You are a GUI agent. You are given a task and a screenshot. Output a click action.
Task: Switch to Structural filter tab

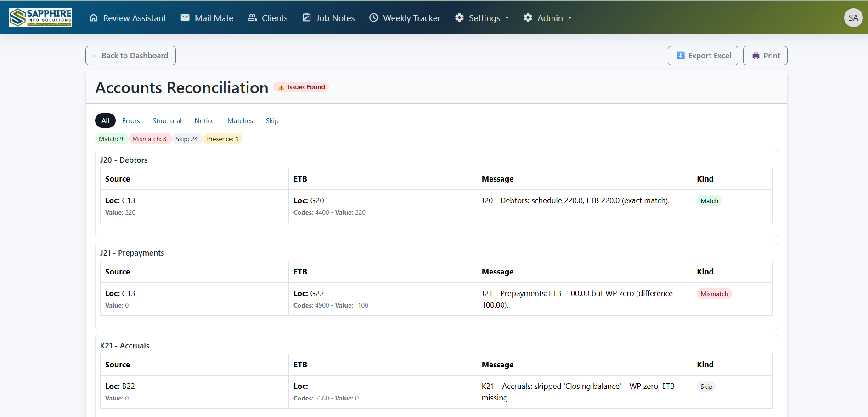167,120
